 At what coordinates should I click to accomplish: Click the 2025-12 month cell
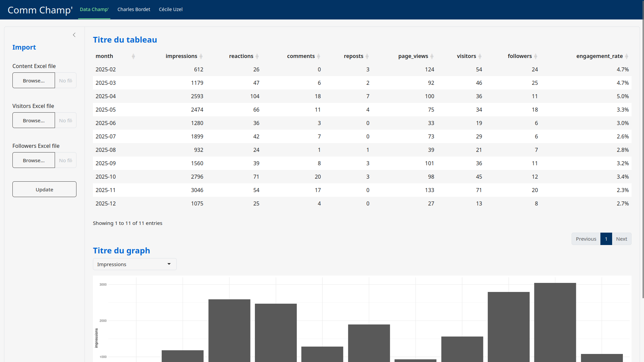(106, 203)
